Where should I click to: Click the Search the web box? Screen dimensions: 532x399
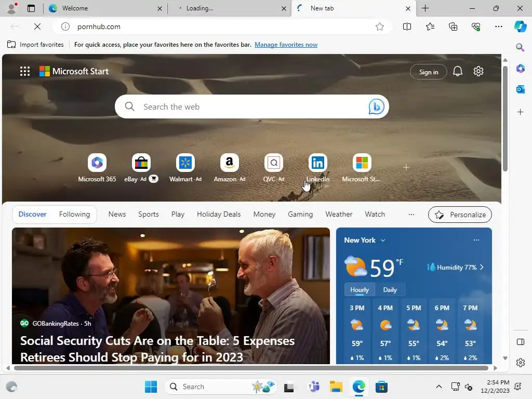[252, 107]
